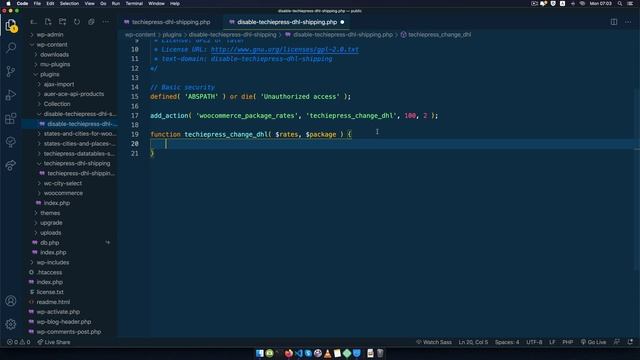
Task: Open wp-activate.php in explorer
Action: (x=58, y=312)
